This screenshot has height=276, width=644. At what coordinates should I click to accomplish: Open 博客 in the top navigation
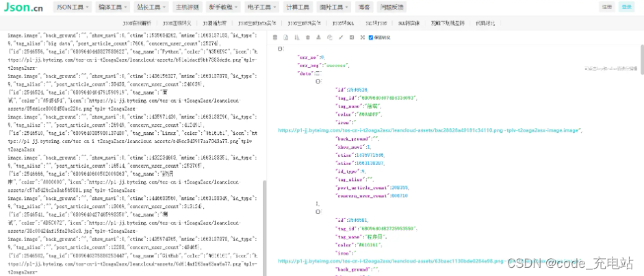[x=364, y=7]
